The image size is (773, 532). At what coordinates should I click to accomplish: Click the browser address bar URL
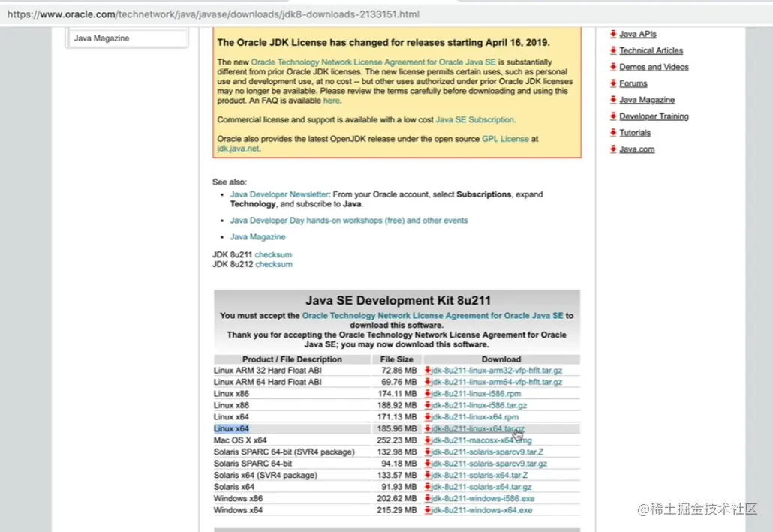coord(213,14)
